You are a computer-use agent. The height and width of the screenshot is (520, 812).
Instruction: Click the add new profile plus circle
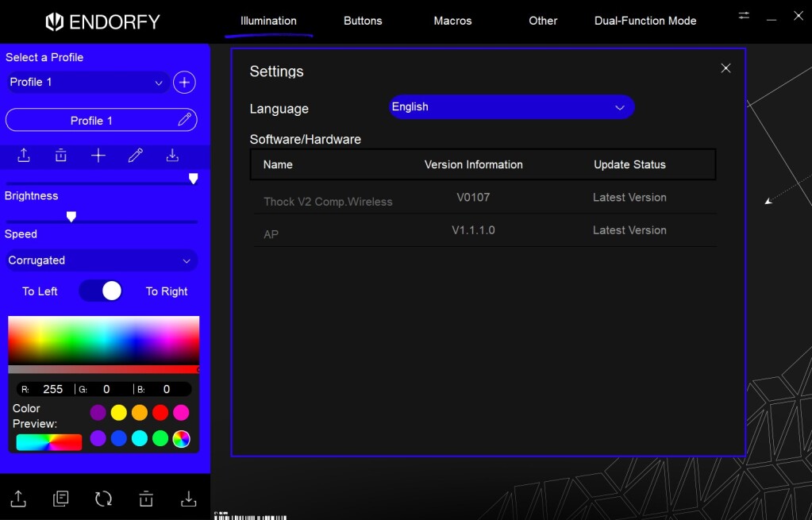(184, 83)
